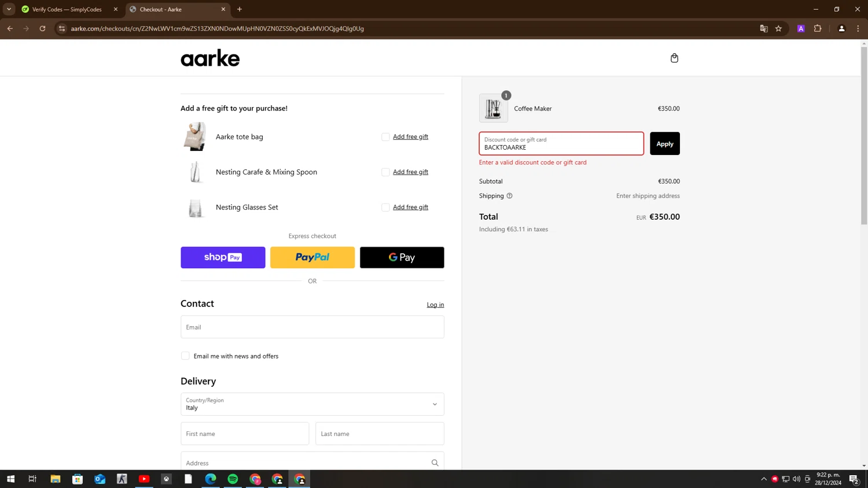The image size is (868, 488).
Task: Open File Explorer from the taskbar
Action: (x=55, y=479)
